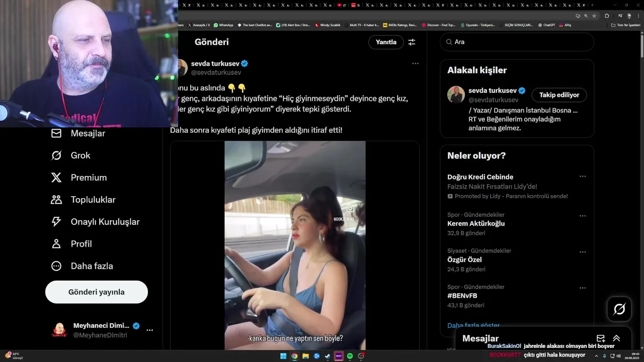Open Chrome from the taskbar

click(x=294, y=356)
